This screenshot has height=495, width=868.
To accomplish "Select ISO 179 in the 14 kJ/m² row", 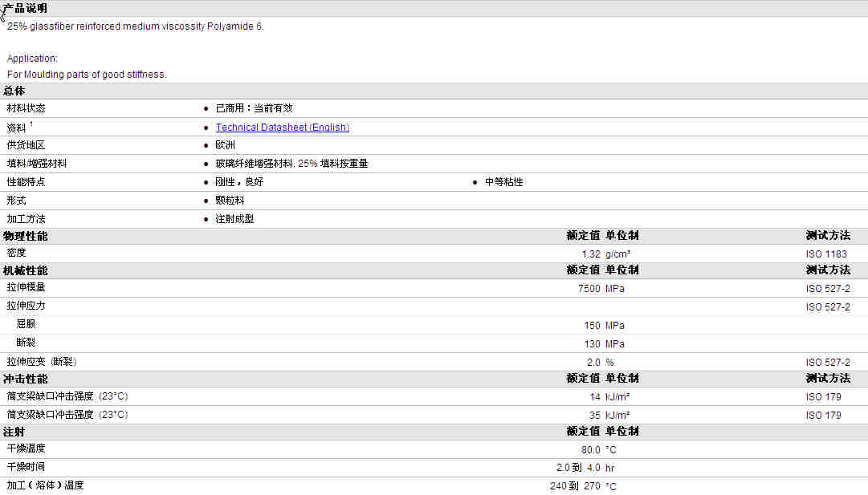I will (824, 397).
